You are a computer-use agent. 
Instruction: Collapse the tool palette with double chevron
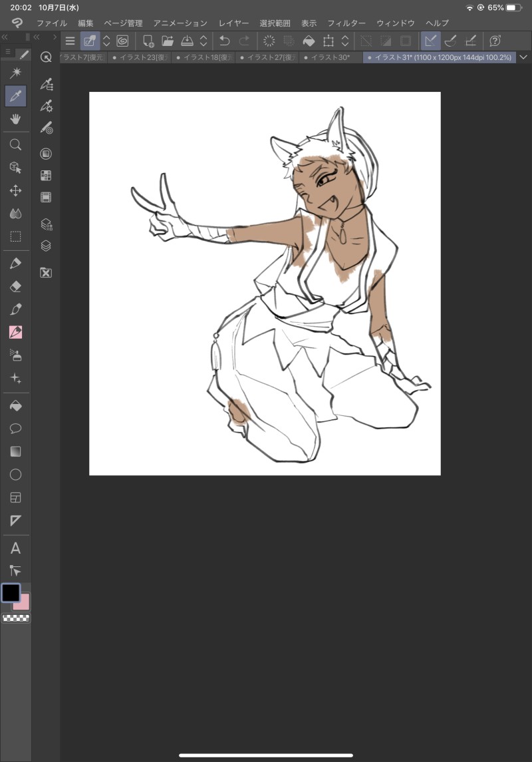5,37
